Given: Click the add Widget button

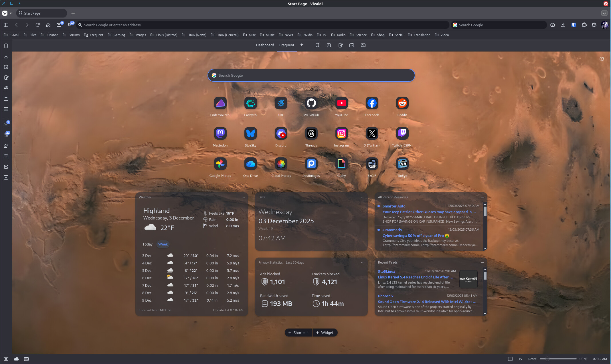Looking at the screenshot, I should click(x=325, y=333).
